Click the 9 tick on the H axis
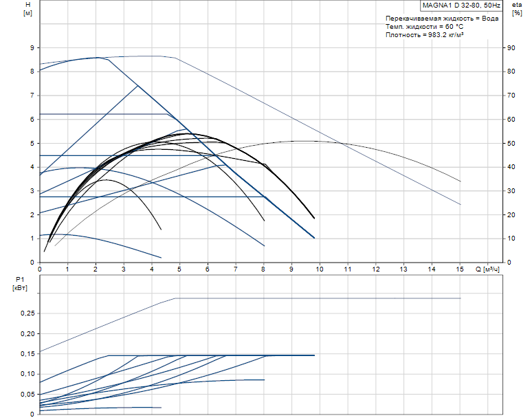Image resolution: width=532 pixels, height=420 pixels. (x=32, y=48)
